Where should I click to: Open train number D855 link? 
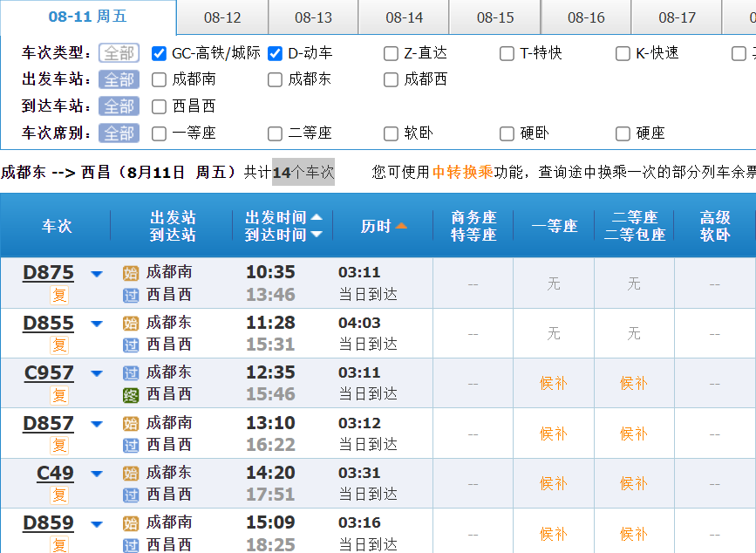[x=49, y=324]
